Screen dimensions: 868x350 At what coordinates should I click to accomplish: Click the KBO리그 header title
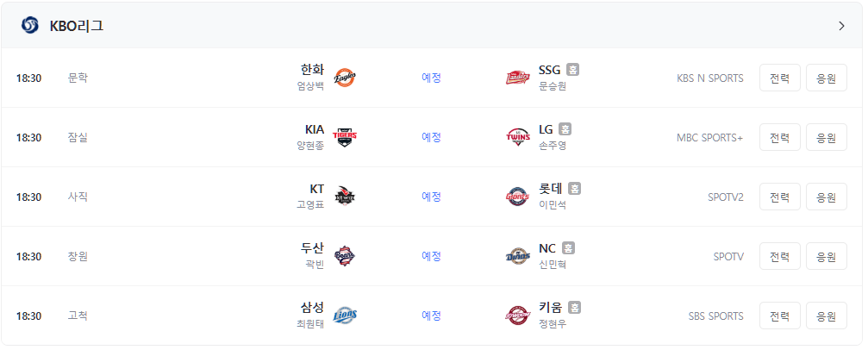tap(77, 26)
